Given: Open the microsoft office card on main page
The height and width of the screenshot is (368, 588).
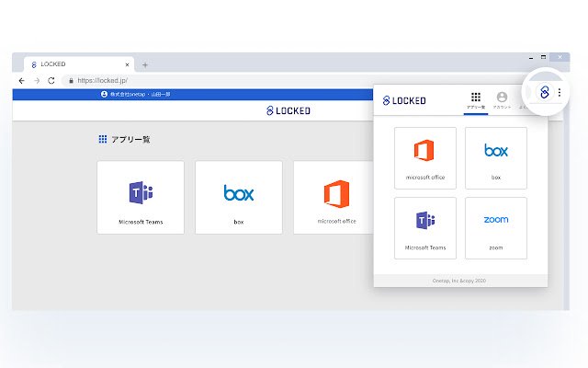Looking at the screenshot, I should click(x=334, y=197).
